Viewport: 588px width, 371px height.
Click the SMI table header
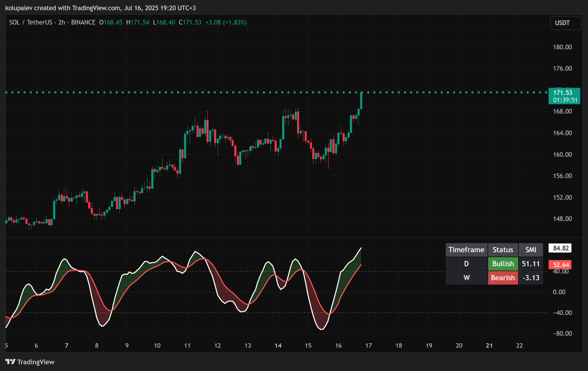tap(531, 250)
